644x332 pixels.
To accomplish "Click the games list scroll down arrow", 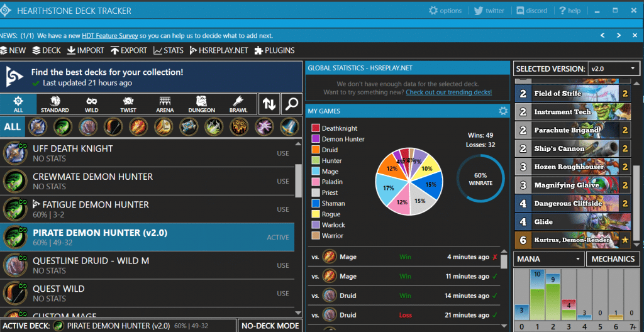I will coord(504,326).
